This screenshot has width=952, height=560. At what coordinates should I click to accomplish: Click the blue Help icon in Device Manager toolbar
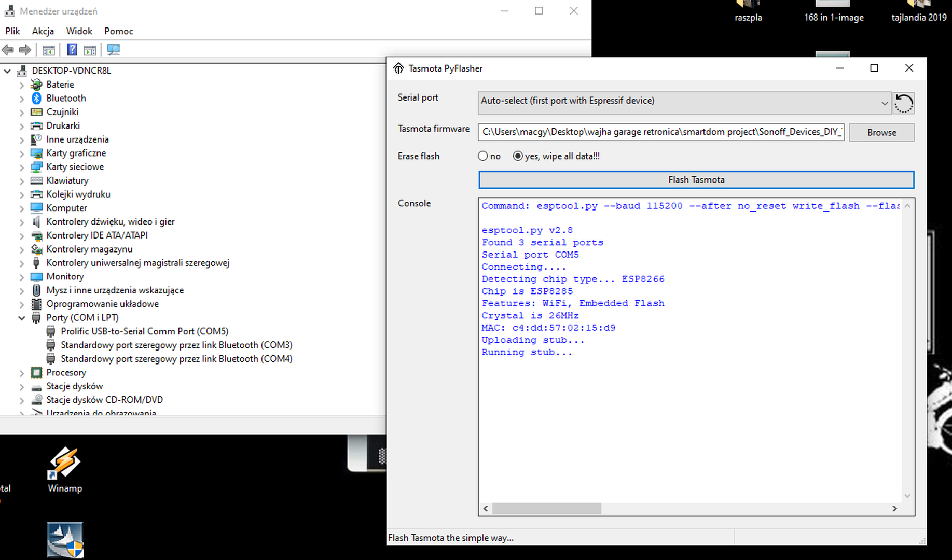point(72,50)
